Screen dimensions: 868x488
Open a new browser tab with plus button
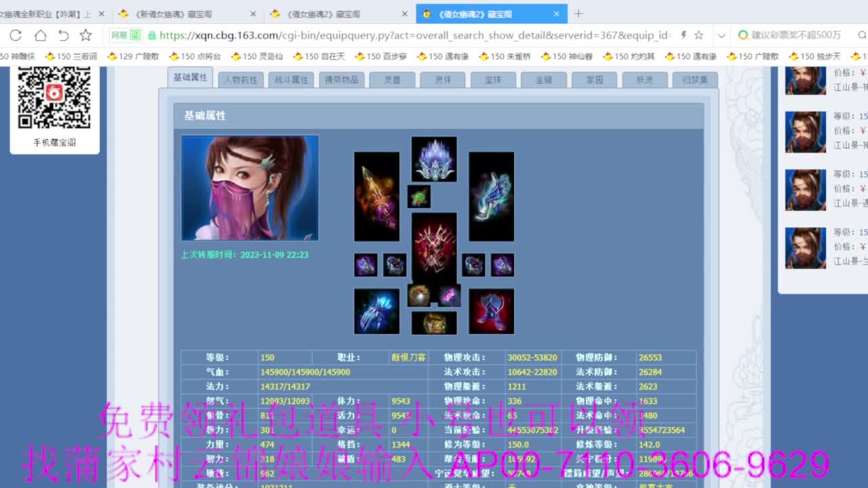pos(578,14)
